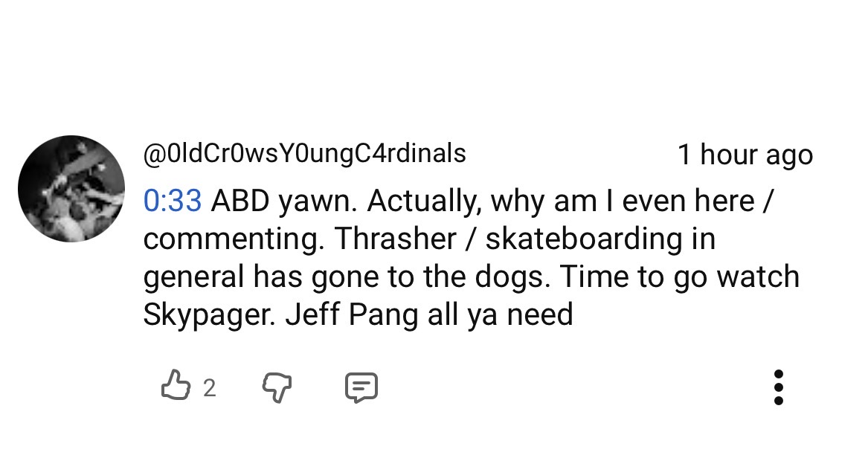Click "Jeff Pang" in the comment text
The image size is (868, 455).
pos(353,314)
